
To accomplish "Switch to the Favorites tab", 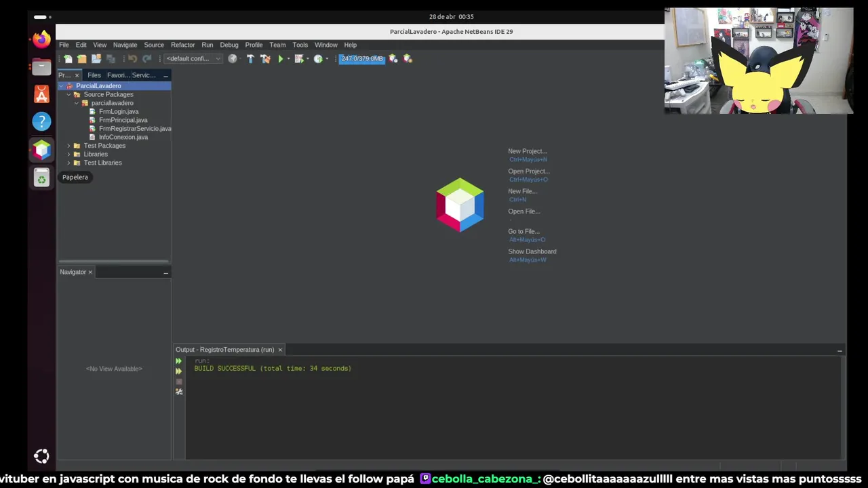I will click(117, 75).
